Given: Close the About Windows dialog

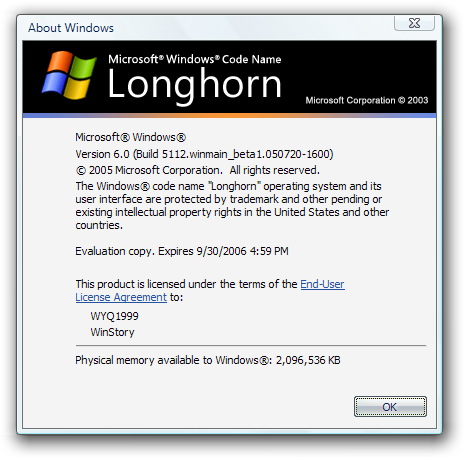Looking at the screenshot, I should (414, 23).
